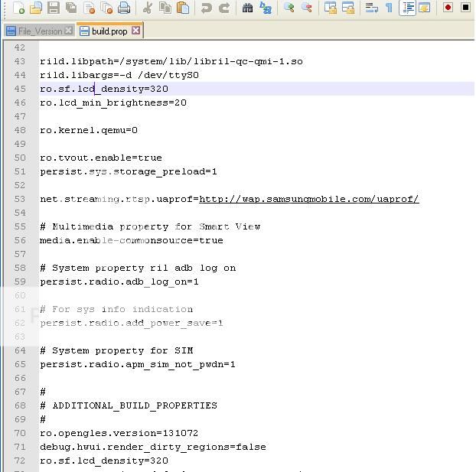Switch to the File_Version tab
This screenshot has height=472, width=476.
34,31
